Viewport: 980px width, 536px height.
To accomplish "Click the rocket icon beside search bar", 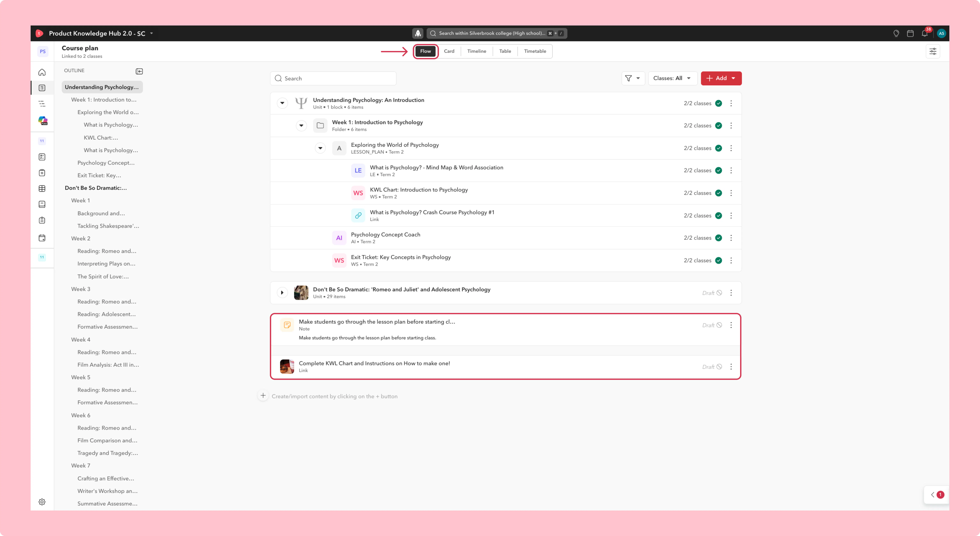I will [418, 33].
